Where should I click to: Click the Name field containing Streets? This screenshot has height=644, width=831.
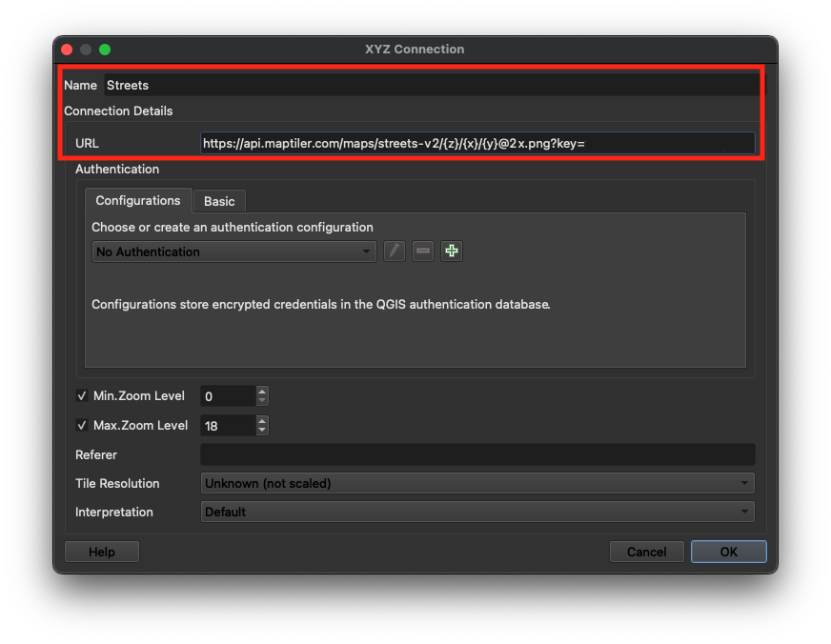click(x=429, y=85)
